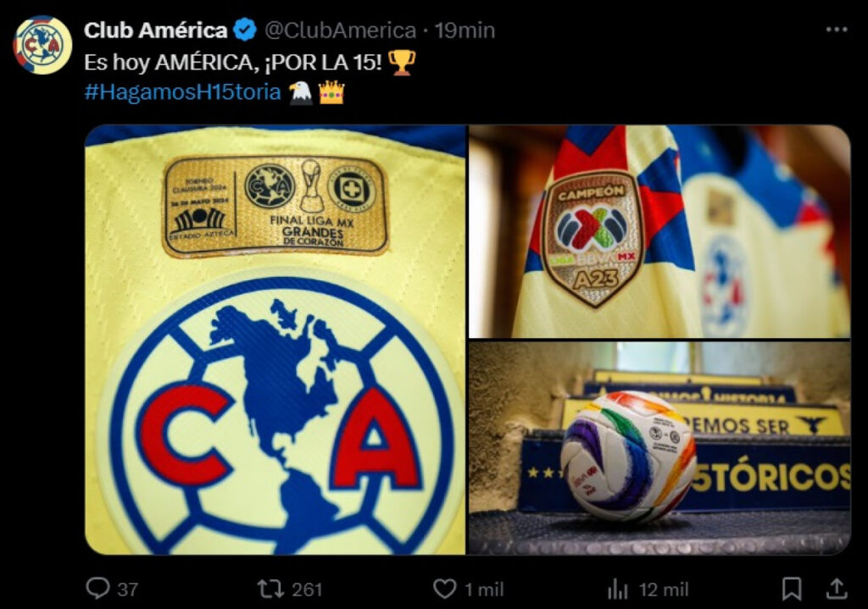This screenshot has width=868, height=609.
Task: Click the 37 replies count
Action: 127,590
